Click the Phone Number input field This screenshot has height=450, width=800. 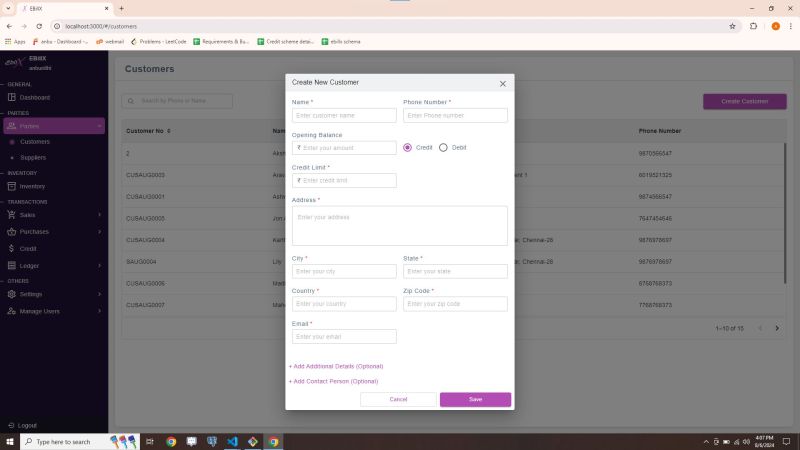point(455,115)
